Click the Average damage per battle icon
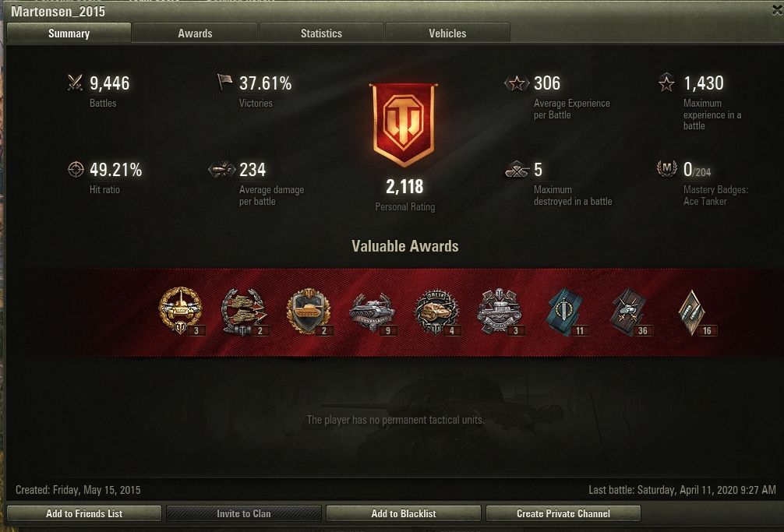The height and width of the screenshot is (532, 784). [x=221, y=170]
